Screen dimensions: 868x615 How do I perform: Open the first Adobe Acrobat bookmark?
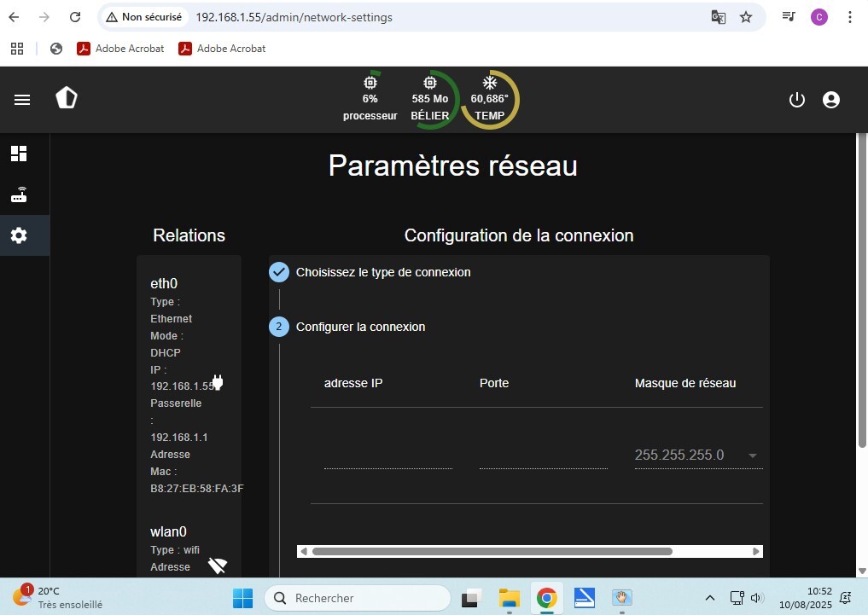[x=120, y=49]
